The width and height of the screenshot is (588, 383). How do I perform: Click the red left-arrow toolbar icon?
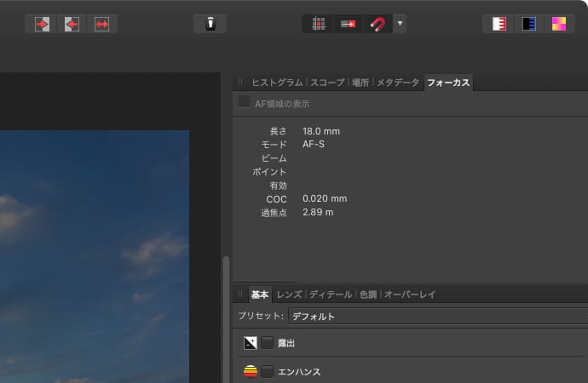click(x=72, y=24)
